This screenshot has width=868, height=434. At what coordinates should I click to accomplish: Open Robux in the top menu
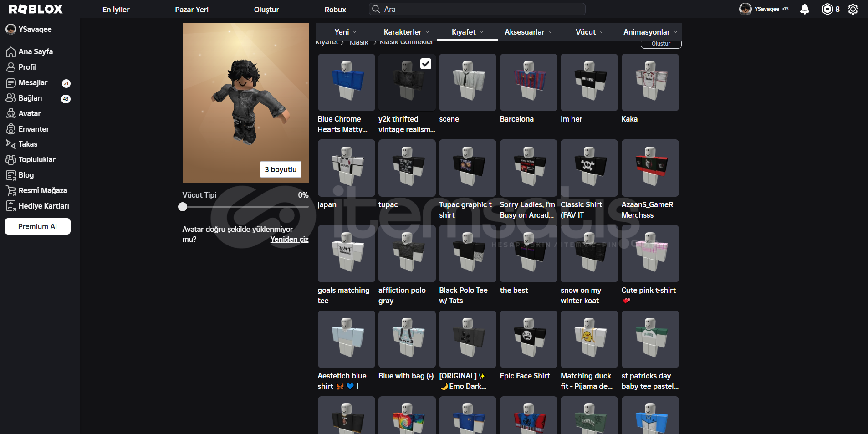click(335, 10)
